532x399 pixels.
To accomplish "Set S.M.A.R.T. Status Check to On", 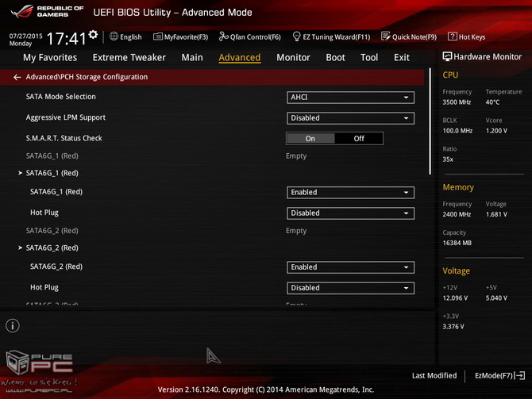I will [x=310, y=138].
